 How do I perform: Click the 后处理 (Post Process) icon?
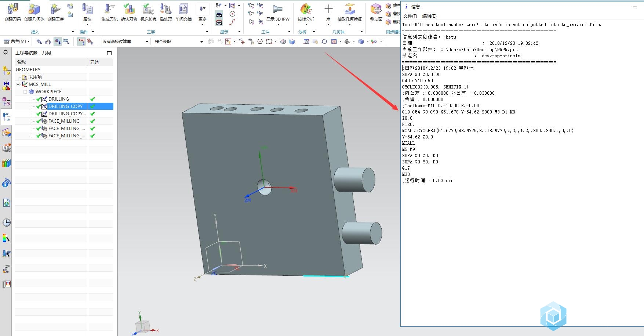pos(166,12)
